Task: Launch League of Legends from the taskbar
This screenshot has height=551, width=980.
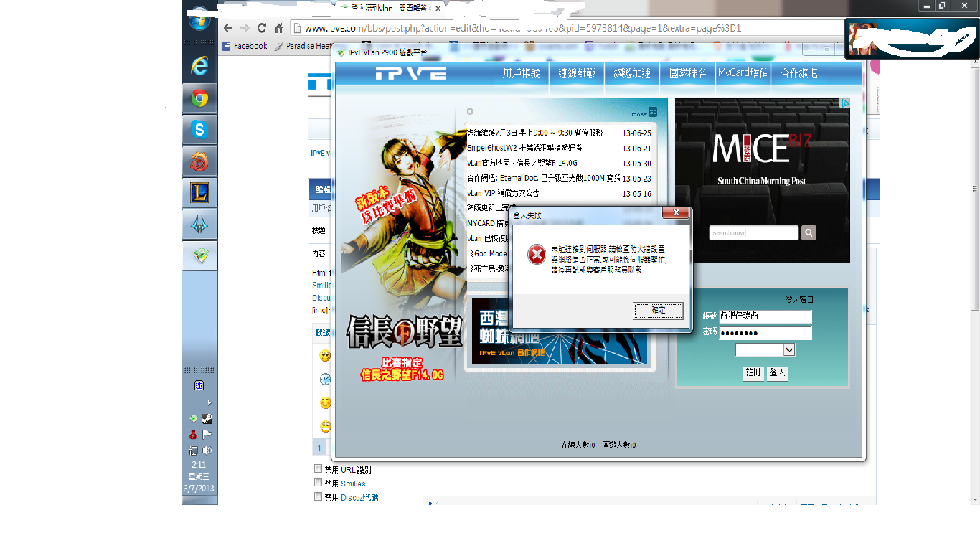Action: click(x=199, y=193)
